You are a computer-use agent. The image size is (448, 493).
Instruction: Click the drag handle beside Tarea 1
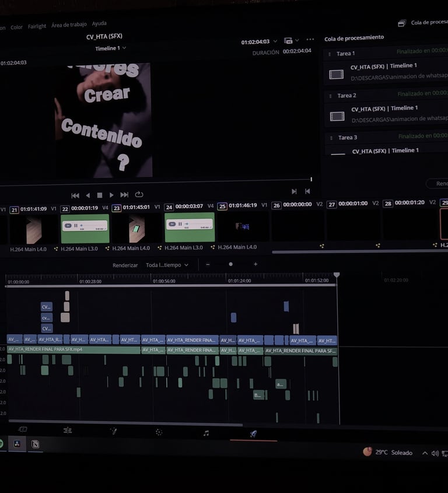point(330,54)
